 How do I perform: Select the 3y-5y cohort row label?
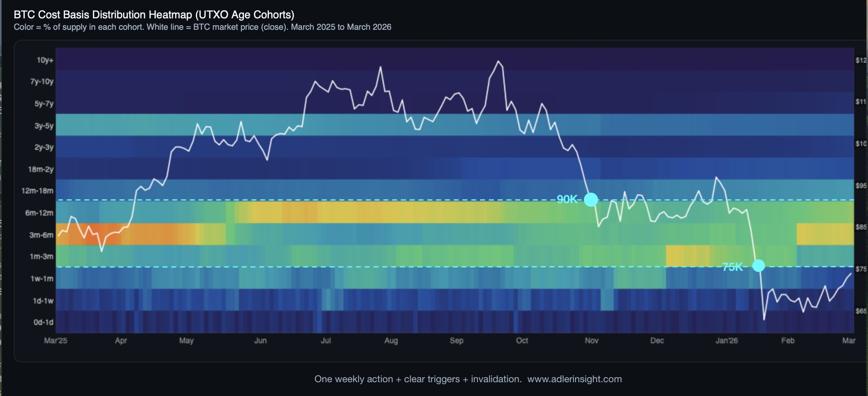[x=44, y=126]
